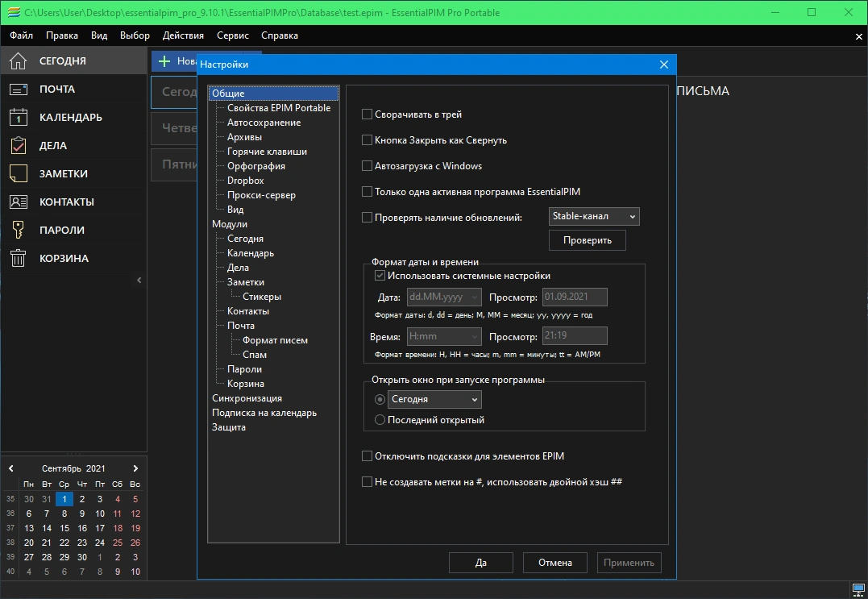Close the Настройки dialog

[x=664, y=64]
